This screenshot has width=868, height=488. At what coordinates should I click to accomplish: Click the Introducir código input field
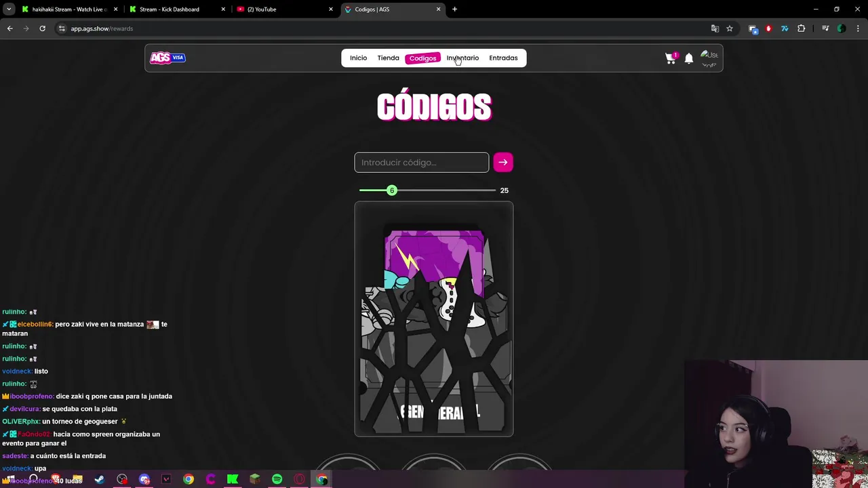coord(421,162)
